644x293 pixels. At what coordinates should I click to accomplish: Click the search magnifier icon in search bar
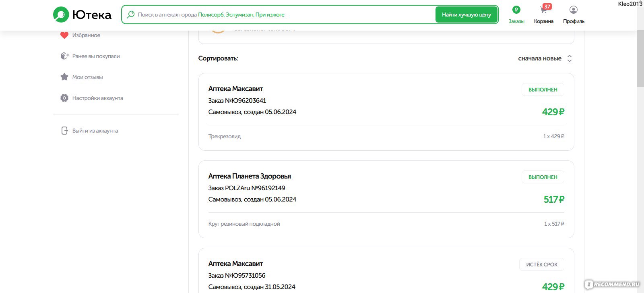(x=131, y=15)
